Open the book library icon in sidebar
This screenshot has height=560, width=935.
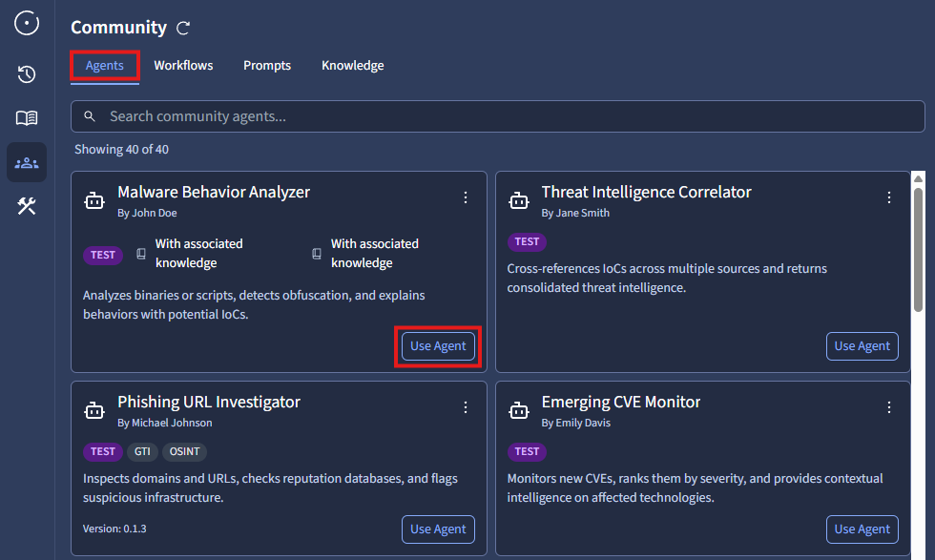[x=27, y=118]
